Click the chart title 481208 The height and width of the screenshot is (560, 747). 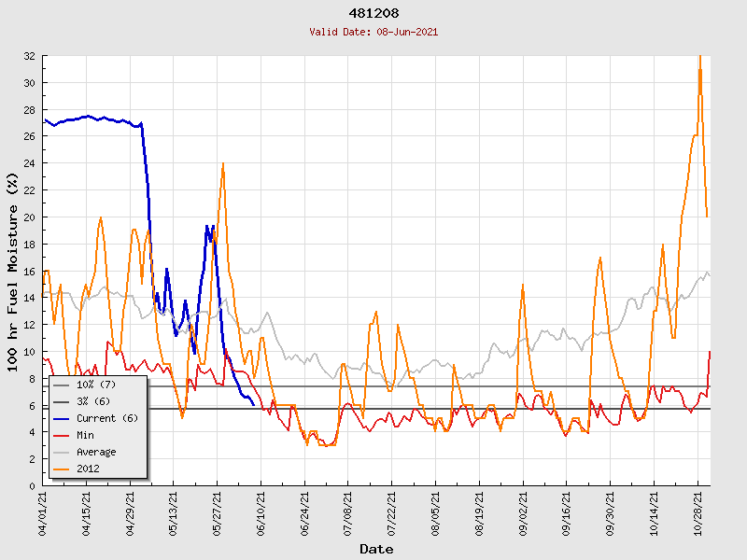click(373, 14)
